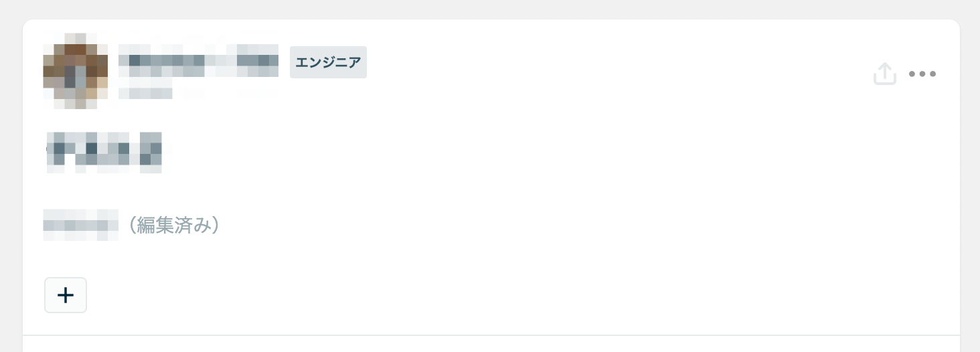The height and width of the screenshot is (352, 980).
Task: Share this post using the upload-arrow icon
Action: [x=884, y=74]
